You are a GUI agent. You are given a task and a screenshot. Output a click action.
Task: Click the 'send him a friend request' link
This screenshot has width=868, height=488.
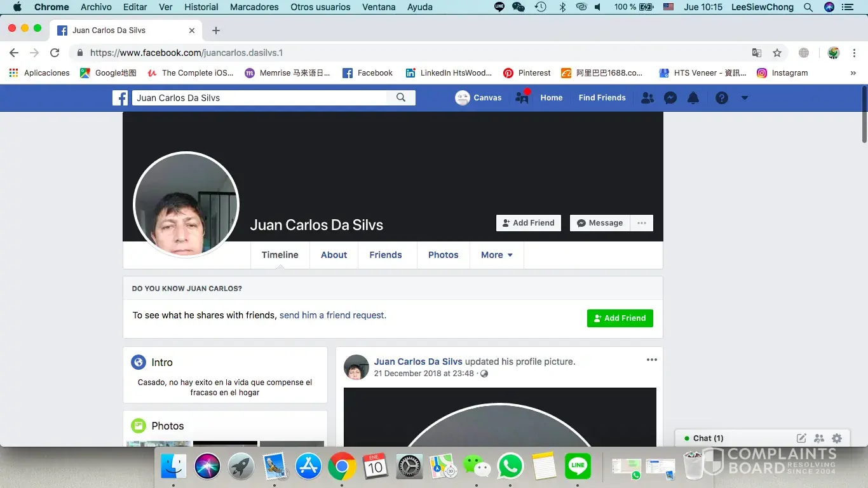(x=332, y=315)
